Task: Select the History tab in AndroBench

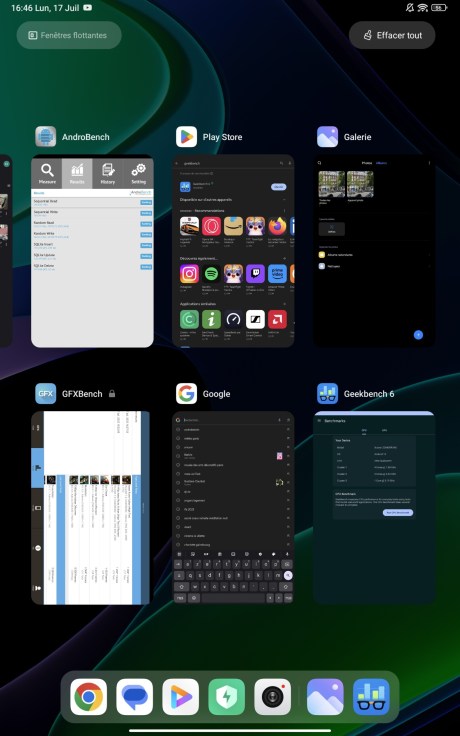Action: click(107, 173)
